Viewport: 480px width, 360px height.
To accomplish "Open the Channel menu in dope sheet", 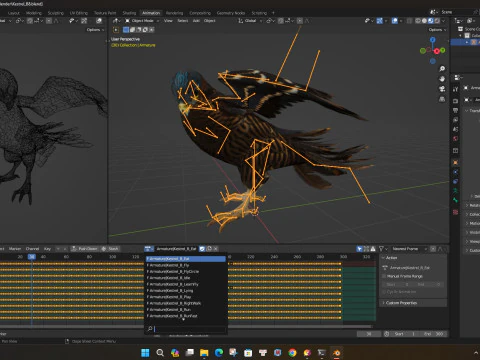I will click(32, 249).
